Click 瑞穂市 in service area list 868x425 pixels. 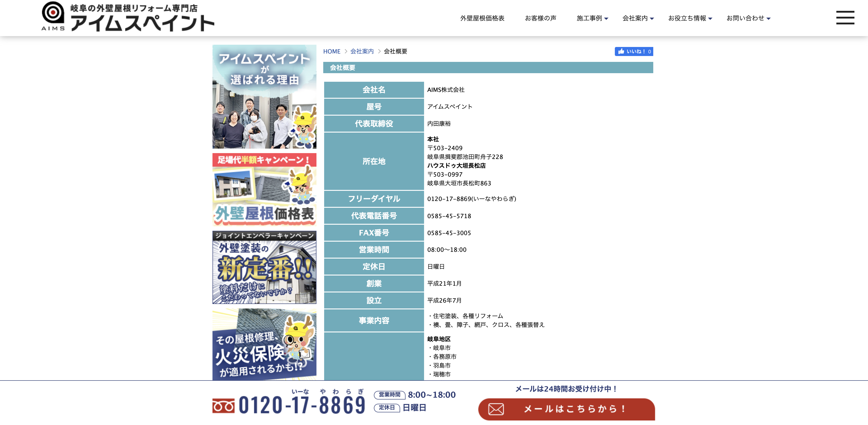(441, 374)
